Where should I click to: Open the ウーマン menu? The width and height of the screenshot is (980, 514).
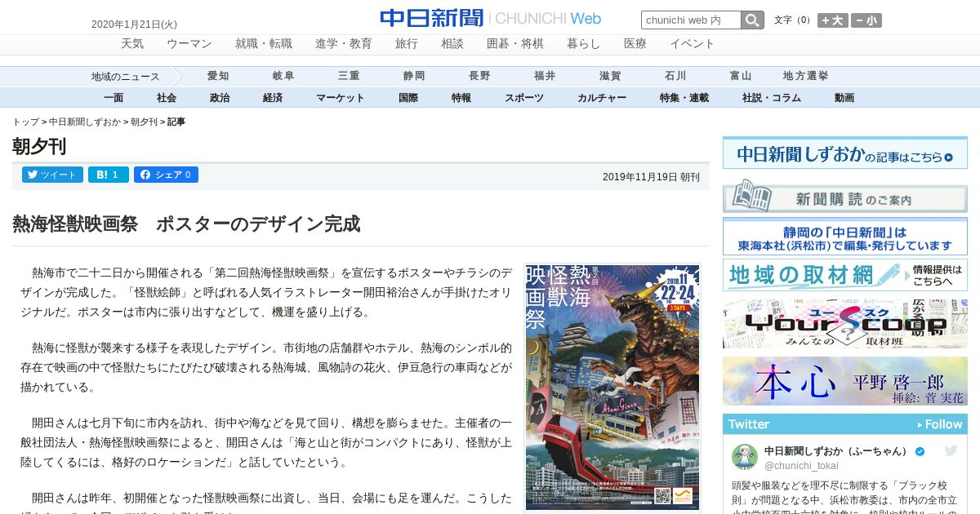tap(189, 43)
